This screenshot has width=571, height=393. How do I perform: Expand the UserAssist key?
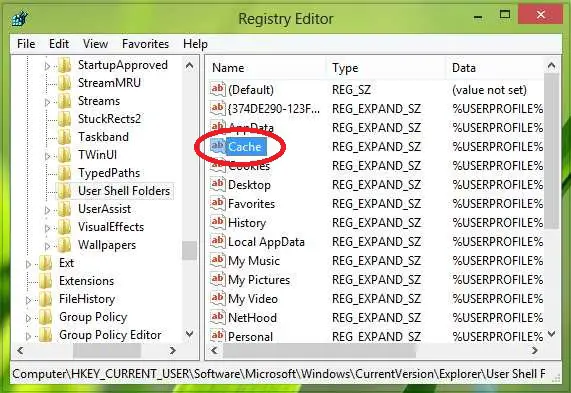(x=47, y=210)
